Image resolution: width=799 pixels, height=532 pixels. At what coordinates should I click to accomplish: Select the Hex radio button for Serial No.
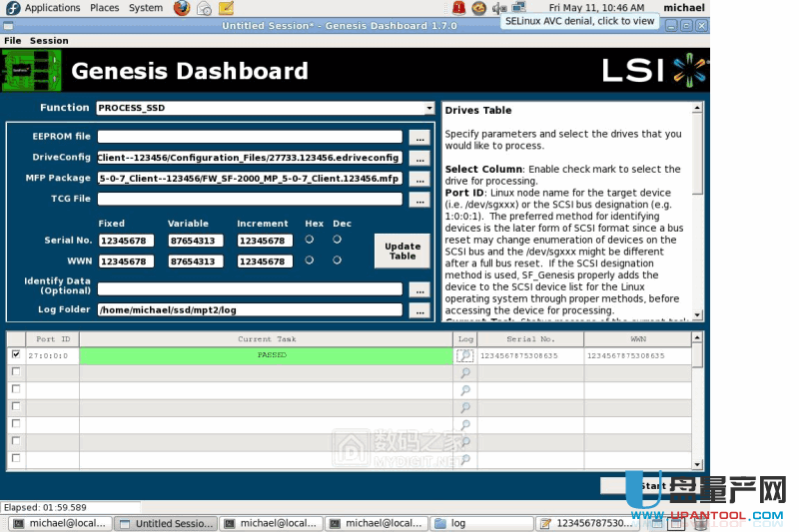[310, 240]
